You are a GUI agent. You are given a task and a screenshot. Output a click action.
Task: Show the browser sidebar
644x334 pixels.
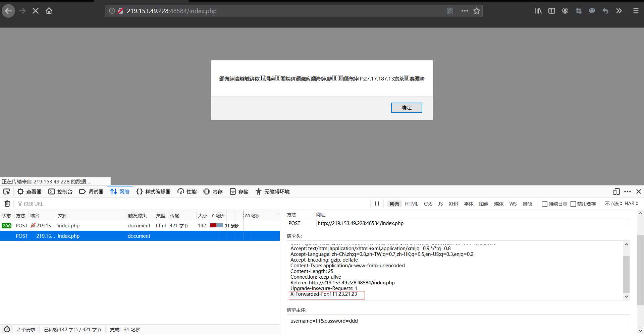click(552, 11)
